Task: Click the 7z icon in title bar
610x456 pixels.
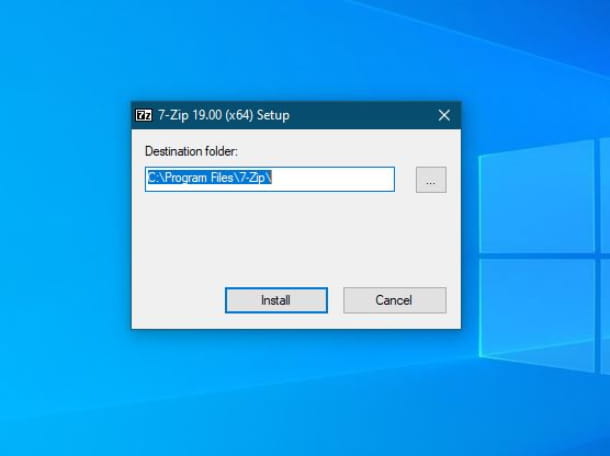Action: [144, 115]
